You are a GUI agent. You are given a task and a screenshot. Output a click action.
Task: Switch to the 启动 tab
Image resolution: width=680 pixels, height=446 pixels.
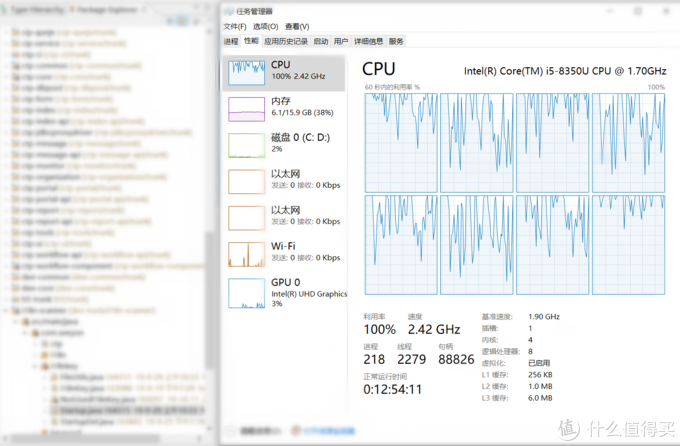321,41
